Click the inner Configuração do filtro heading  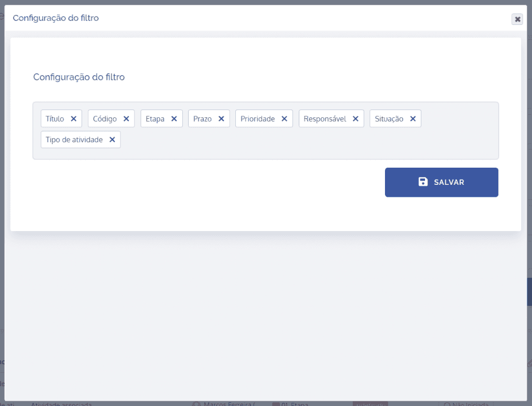[79, 77]
